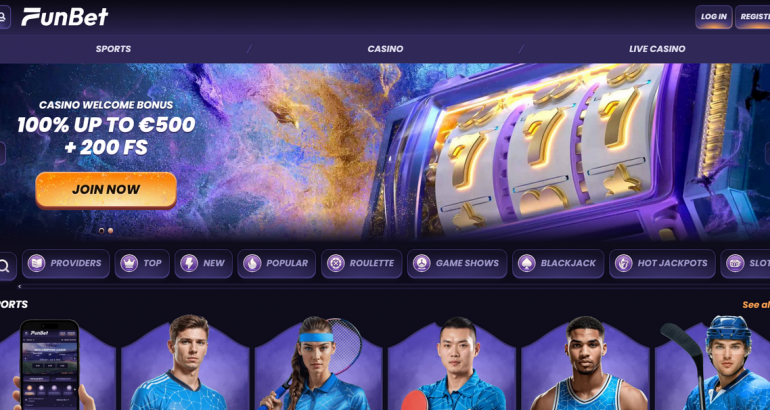The height and width of the screenshot is (410, 770).
Task: Switch to the Casino tab
Action: 385,49
